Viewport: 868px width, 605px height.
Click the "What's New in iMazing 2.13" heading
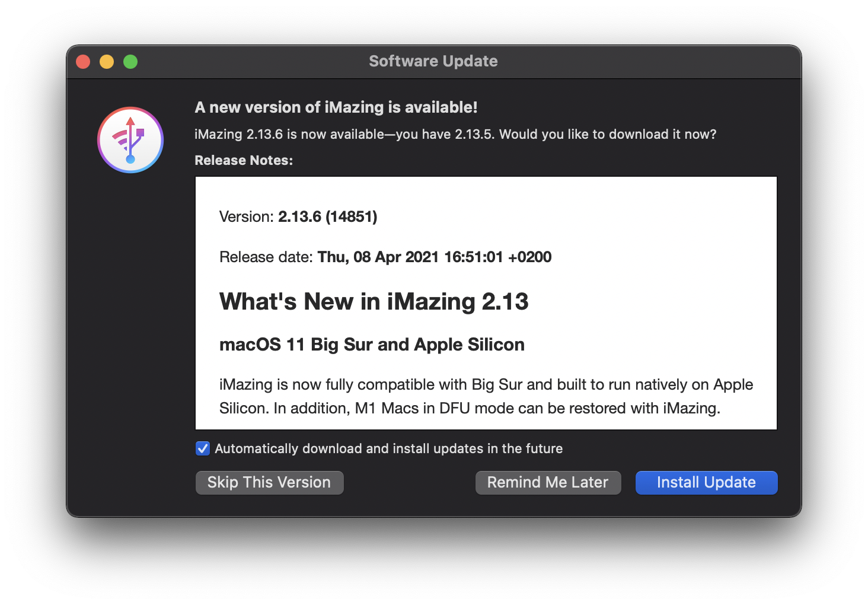click(374, 301)
